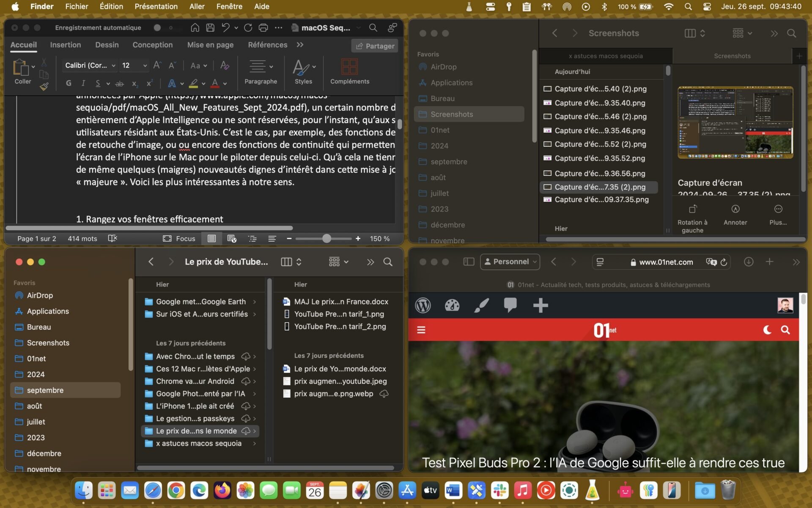Click the Focus label in Word's status bar

pos(186,238)
